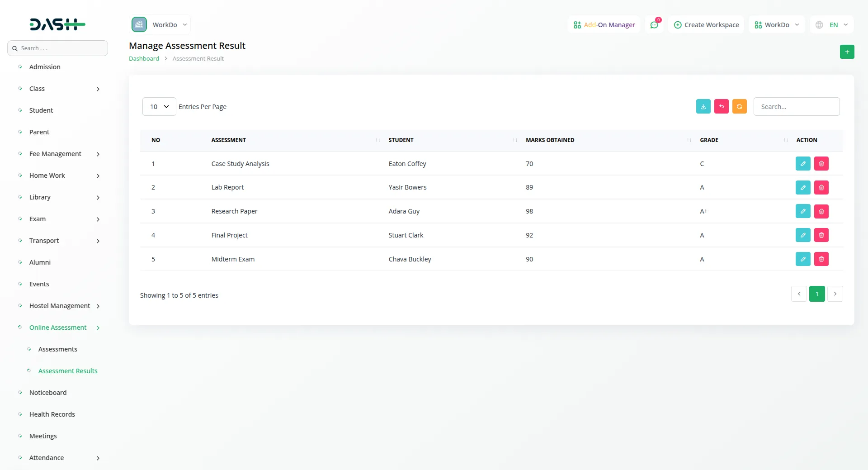The width and height of the screenshot is (868, 470).
Task: Toggle sorting on the STUDENT column
Action: point(514,140)
